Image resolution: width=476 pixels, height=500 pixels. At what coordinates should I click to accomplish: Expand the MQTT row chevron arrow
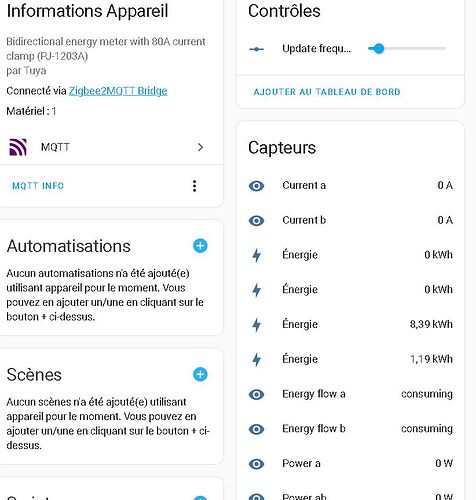pos(200,147)
